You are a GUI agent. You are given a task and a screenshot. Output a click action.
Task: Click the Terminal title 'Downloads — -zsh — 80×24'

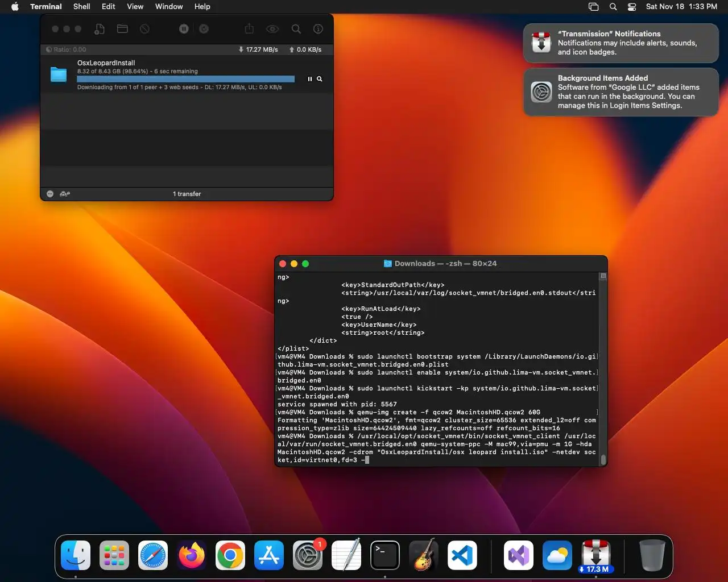(445, 264)
